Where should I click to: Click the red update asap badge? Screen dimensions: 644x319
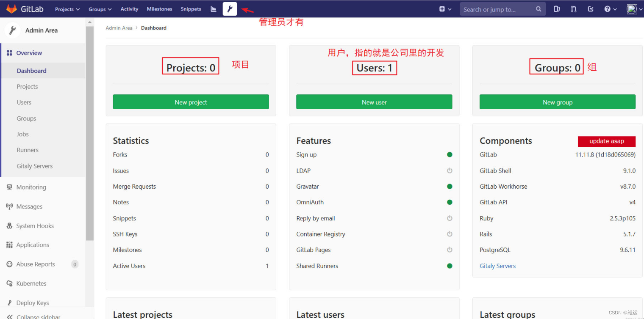coord(607,141)
